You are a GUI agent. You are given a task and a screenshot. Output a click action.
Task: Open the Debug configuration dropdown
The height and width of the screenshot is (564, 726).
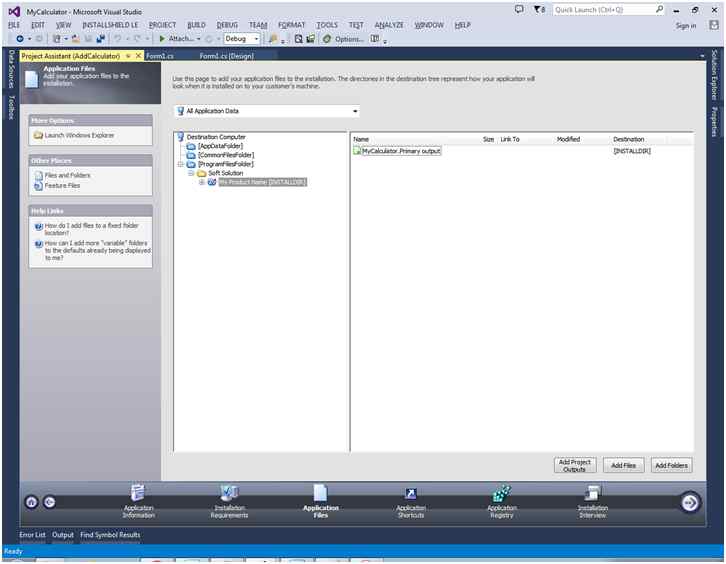[x=242, y=39]
